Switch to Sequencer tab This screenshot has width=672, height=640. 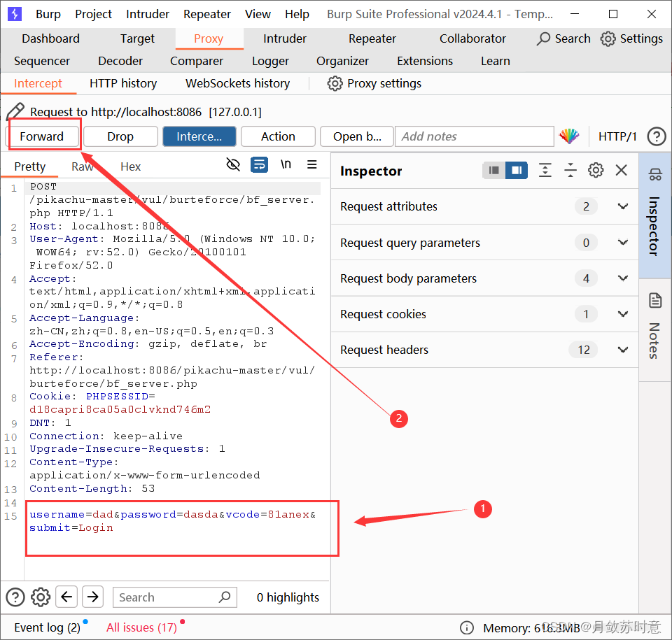pyautogui.click(x=41, y=62)
